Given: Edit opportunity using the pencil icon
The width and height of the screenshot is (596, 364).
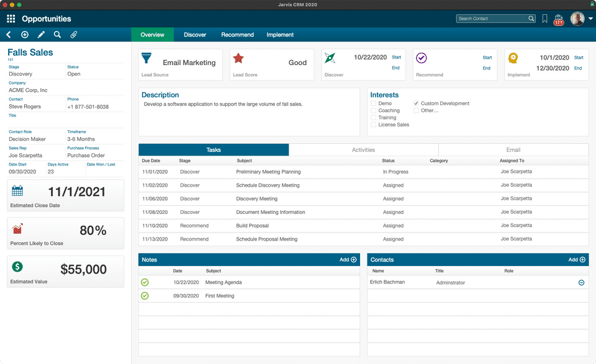Looking at the screenshot, I should point(41,35).
